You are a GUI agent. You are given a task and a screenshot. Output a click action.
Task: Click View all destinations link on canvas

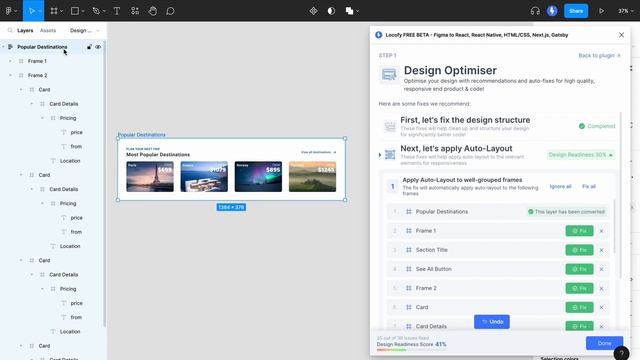318,152
